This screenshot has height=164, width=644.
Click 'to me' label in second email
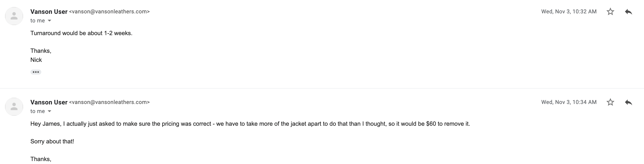pyautogui.click(x=37, y=111)
